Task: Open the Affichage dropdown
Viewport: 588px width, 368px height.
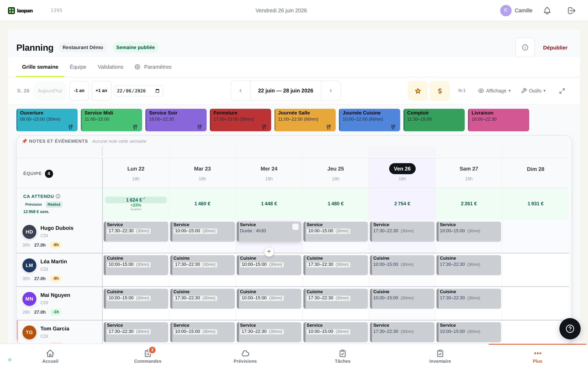Action: (494, 91)
